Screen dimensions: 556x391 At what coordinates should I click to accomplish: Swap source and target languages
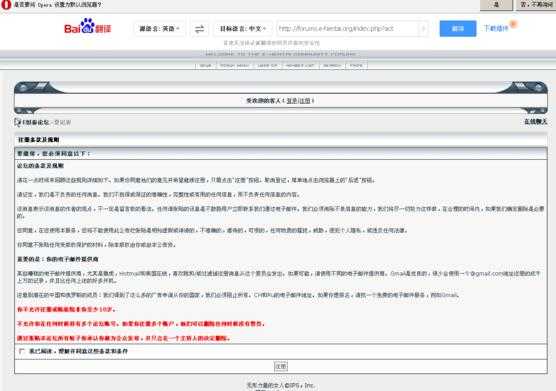[200, 29]
